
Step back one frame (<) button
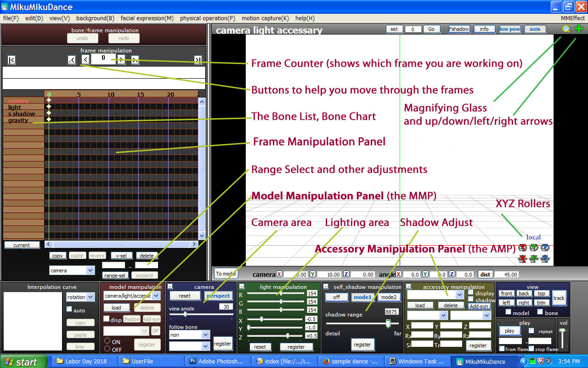(x=85, y=59)
